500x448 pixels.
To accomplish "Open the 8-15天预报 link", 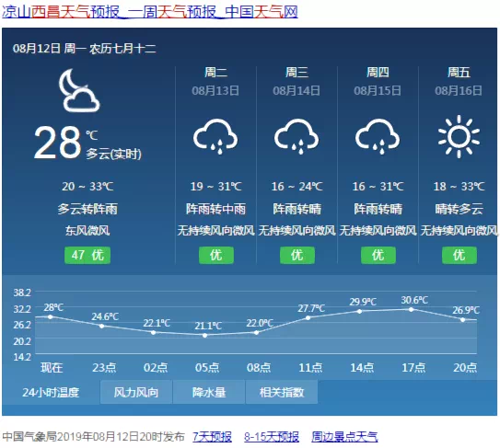I will tap(272, 437).
